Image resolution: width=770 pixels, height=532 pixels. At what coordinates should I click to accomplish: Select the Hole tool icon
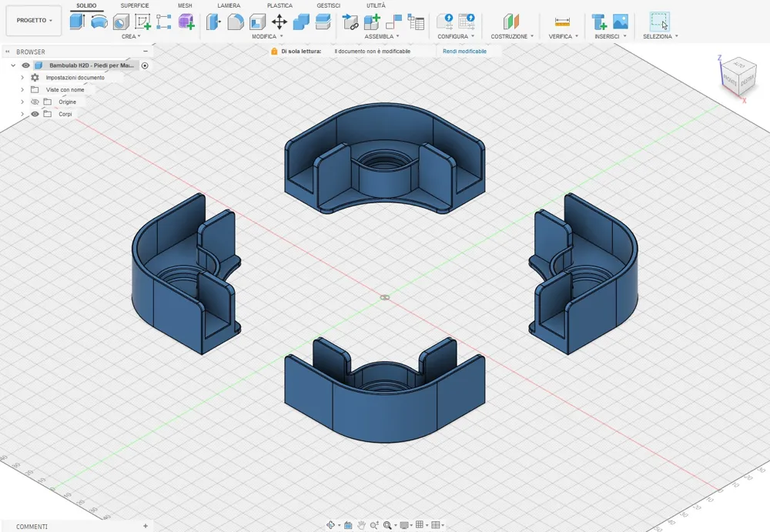click(x=121, y=22)
